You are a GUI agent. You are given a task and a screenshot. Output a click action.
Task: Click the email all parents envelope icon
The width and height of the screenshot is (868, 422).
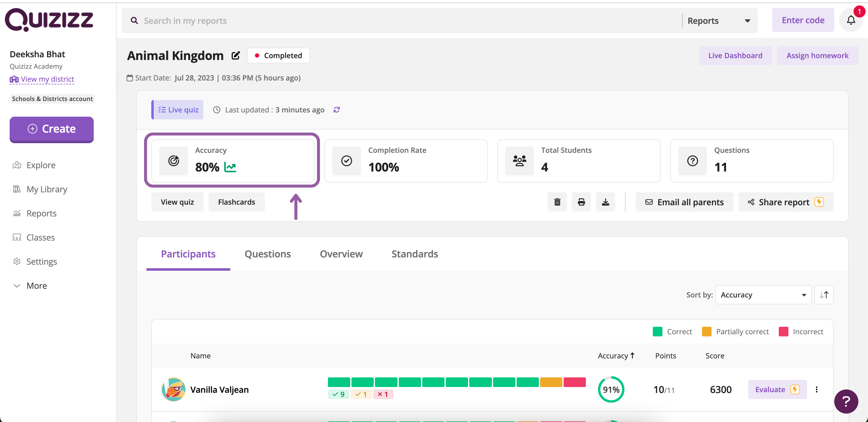click(649, 202)
